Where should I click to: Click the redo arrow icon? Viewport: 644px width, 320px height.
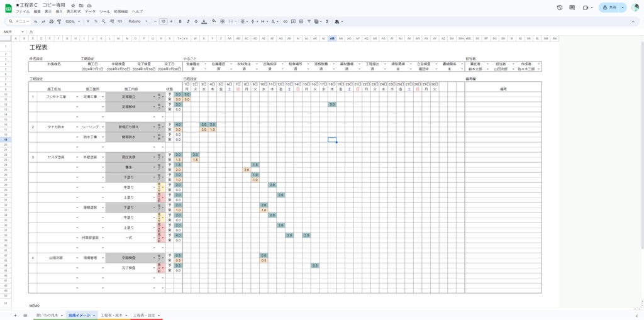[43, 21]
